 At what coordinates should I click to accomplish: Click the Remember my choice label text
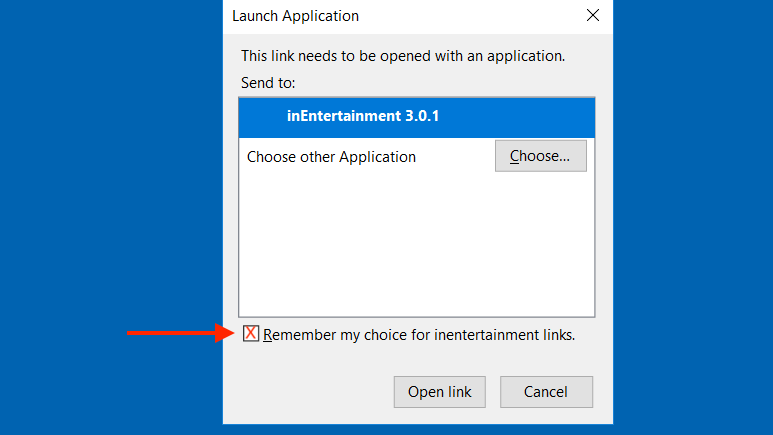tap(419, 335)
